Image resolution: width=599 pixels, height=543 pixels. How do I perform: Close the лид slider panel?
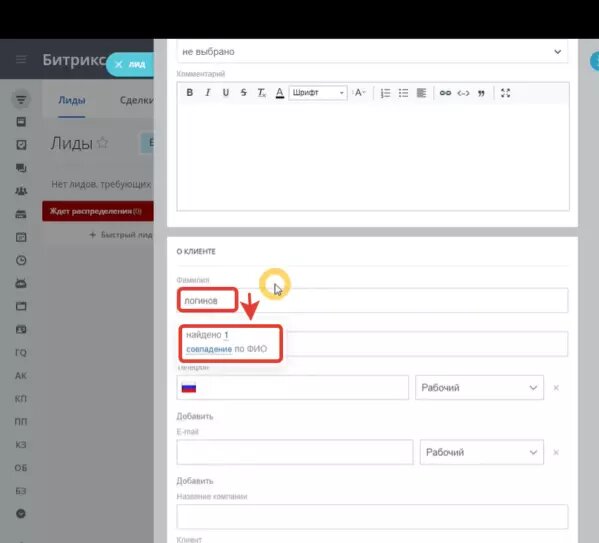pos(118,64)
